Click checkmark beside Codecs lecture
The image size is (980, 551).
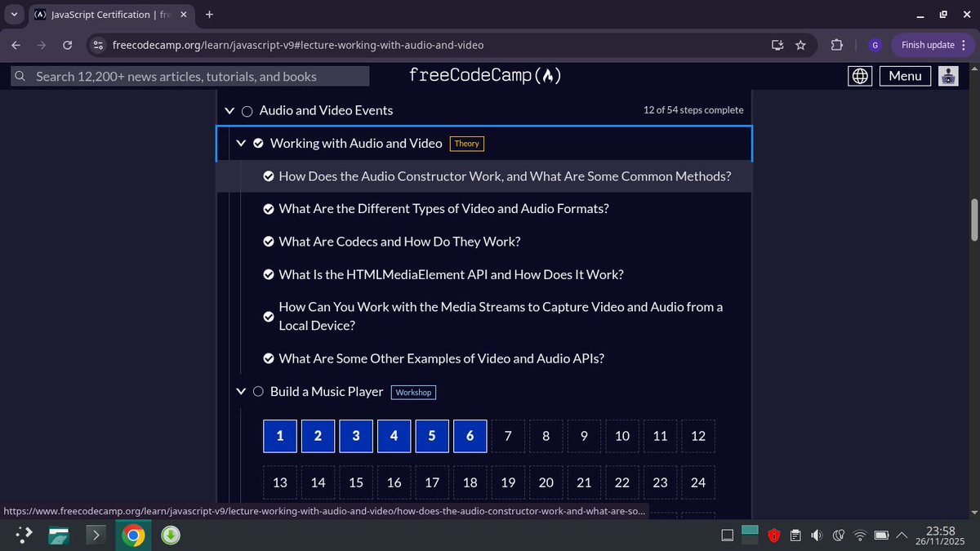pyautogui.click(x=268, y=242)
